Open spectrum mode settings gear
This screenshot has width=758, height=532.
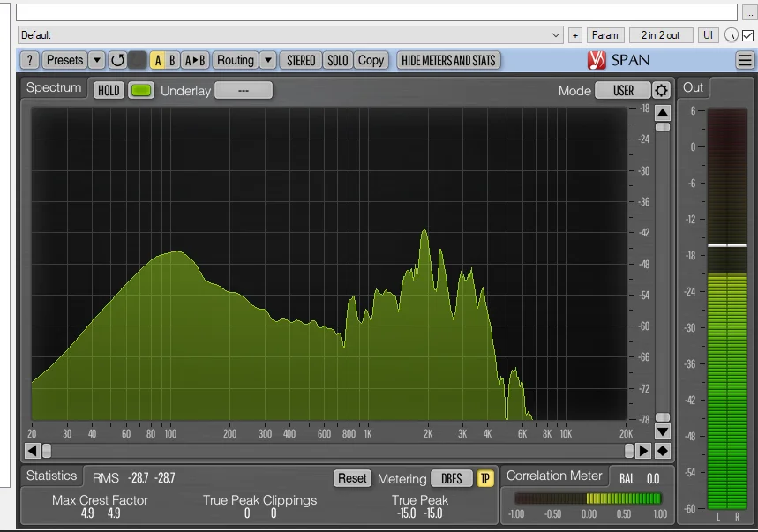[x=661, y=90]
